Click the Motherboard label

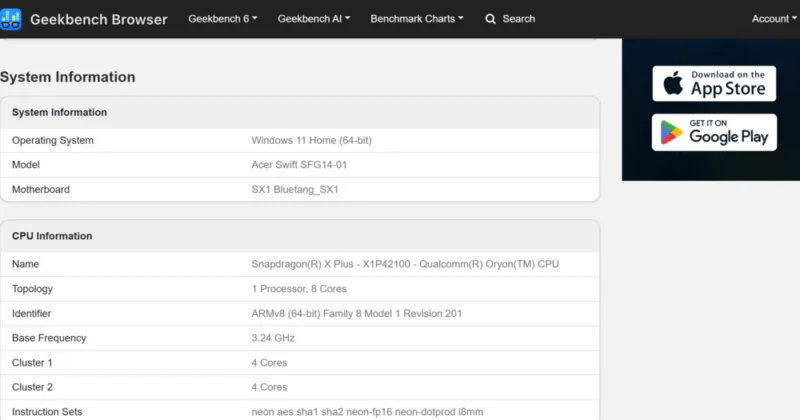point(41,189)
